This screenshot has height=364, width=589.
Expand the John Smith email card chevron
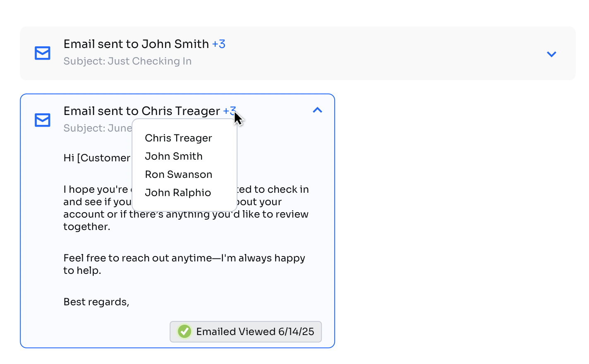[551, 54]
